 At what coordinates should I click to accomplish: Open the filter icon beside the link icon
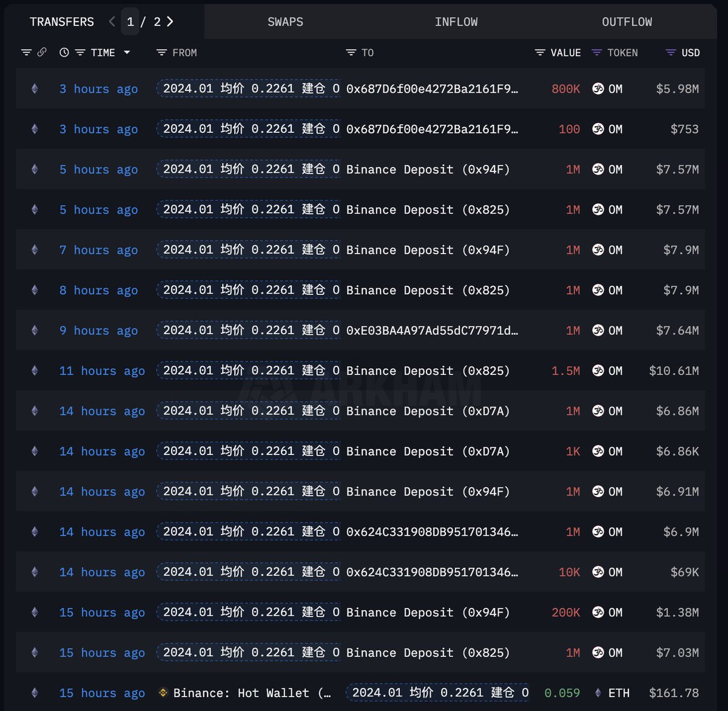tap(26, 53)
